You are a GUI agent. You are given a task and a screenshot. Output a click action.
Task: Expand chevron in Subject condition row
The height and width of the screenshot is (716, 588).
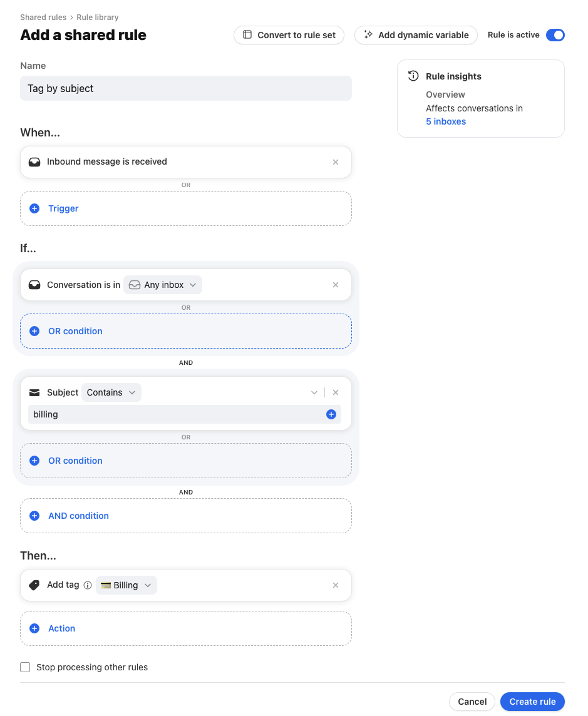point(314,392)
